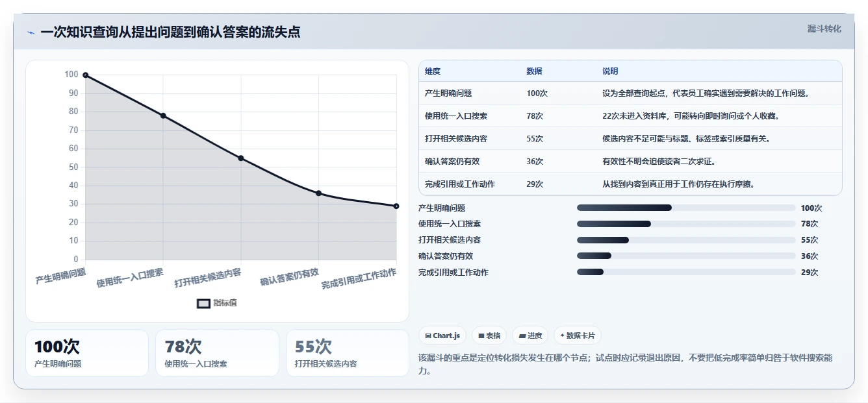This screenshot has width=868, height=403.
Task: Click the 说明 column header
Action: (610, 71)
